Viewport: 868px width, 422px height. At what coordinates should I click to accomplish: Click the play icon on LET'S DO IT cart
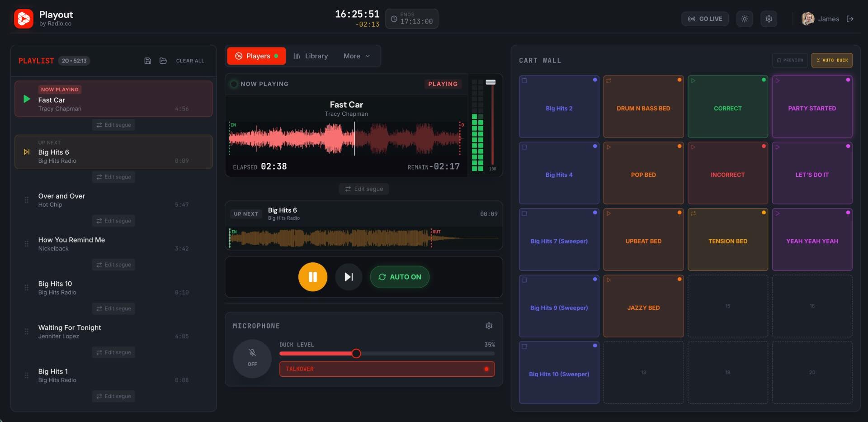point(778,147)
